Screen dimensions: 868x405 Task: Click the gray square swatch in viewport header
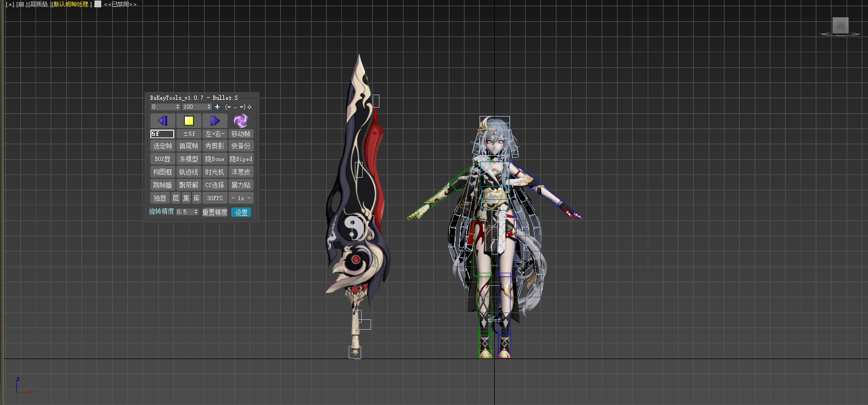[98, 4]
